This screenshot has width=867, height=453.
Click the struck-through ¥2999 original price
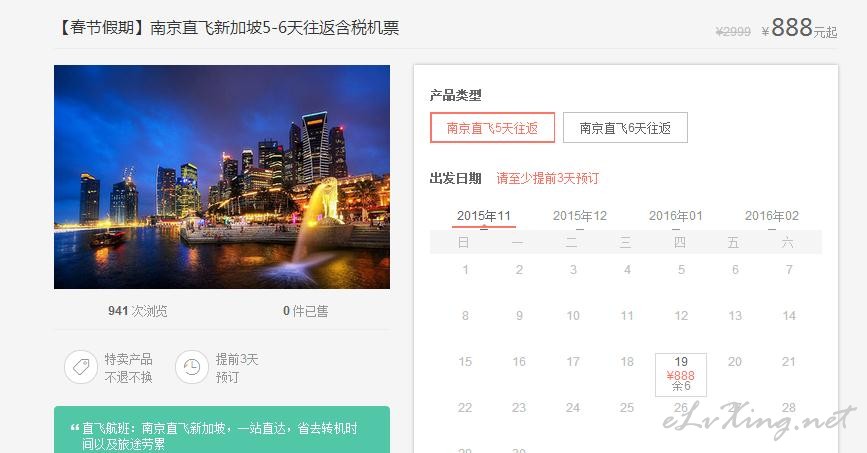click(x=733, y=32)
